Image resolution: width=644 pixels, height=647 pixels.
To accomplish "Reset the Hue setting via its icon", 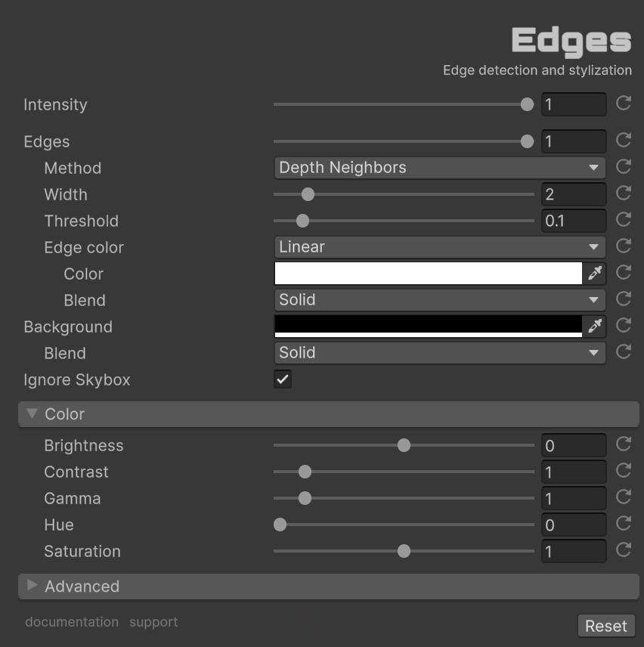I will (x=624, y=524).
